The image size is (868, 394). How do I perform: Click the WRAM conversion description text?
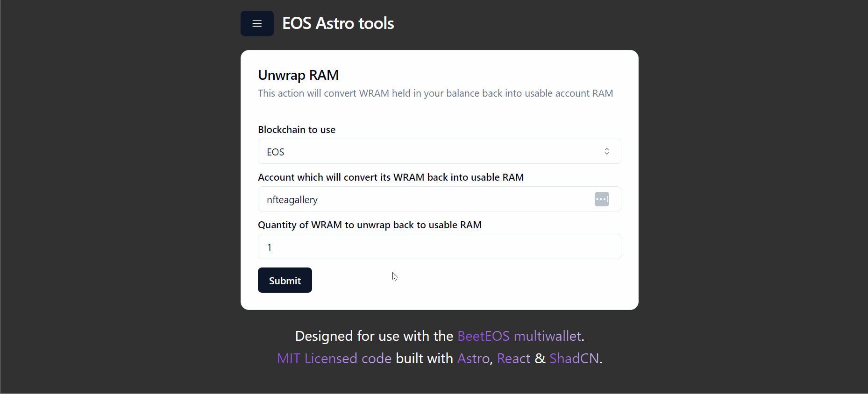click(x=435, y=93)
